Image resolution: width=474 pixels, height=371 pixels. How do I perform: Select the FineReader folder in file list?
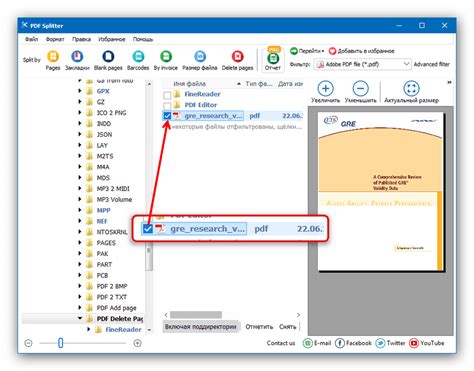(202, 94)
